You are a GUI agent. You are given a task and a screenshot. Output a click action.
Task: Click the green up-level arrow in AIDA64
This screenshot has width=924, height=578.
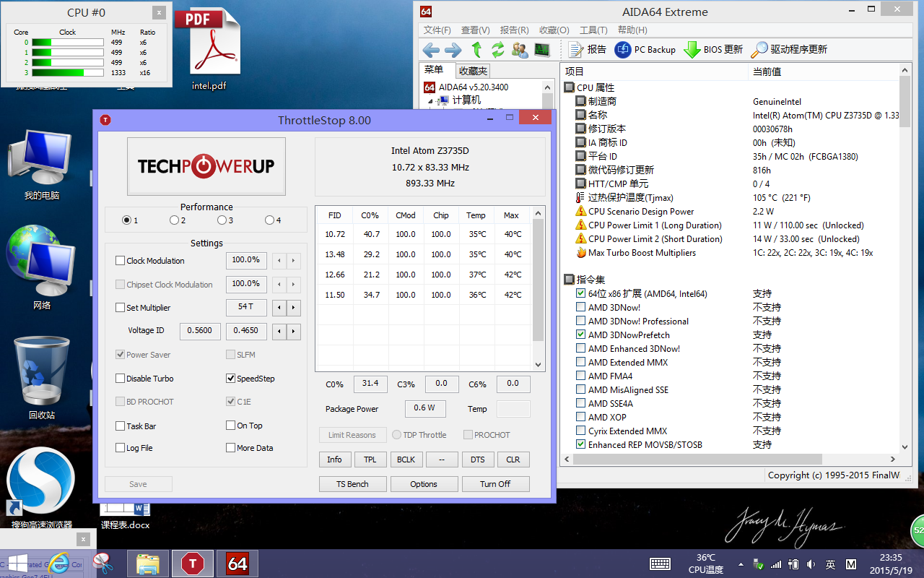click(x=476, y=50)
